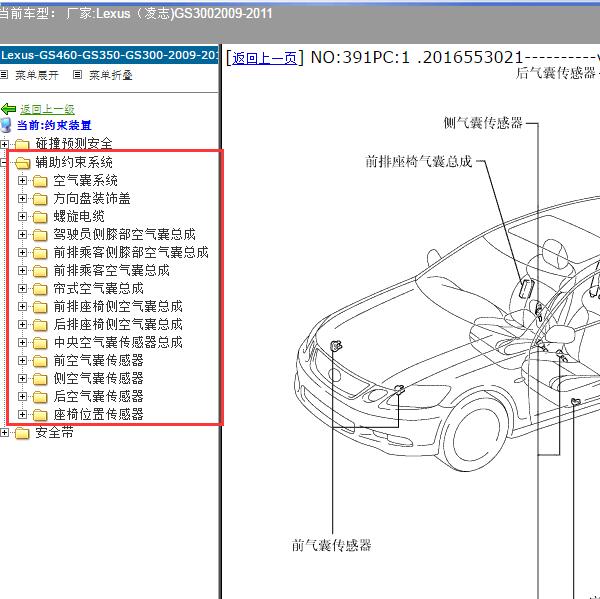Expand the 安全带 node
The width and height of the screenshot is (600, 599).
point(4,432)
